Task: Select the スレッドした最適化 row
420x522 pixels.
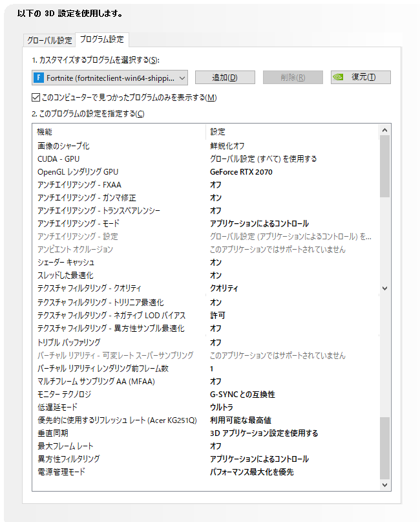Action: tap(205, 276)
